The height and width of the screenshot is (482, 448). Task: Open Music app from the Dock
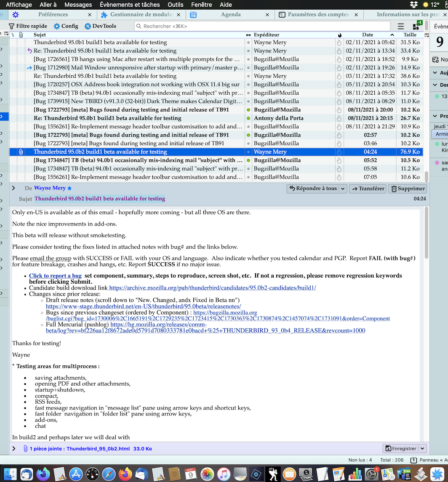tap(224, 474)
